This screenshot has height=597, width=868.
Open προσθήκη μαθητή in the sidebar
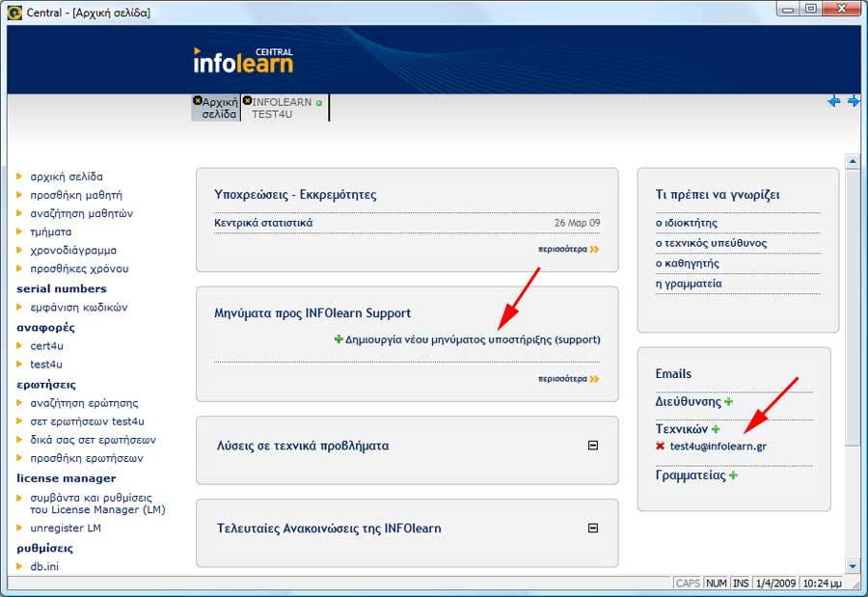tap(76, 195)
